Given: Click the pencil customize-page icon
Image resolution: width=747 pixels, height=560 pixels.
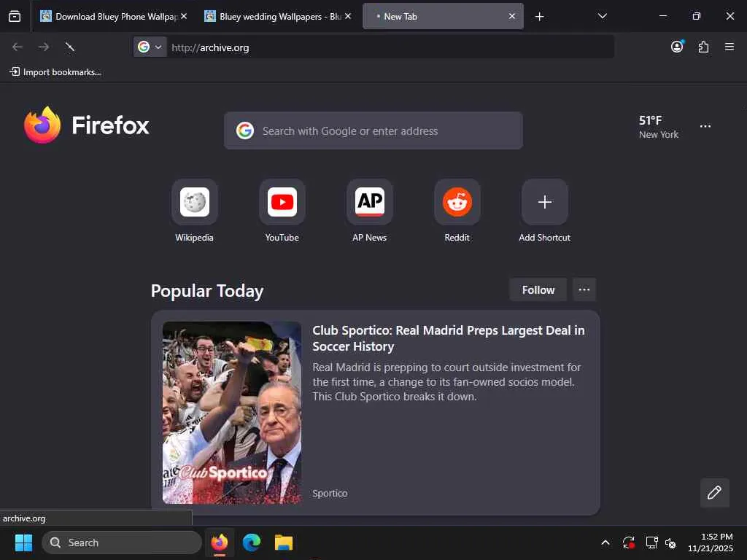Looking at the screenshot, I should tap(715, 492).
